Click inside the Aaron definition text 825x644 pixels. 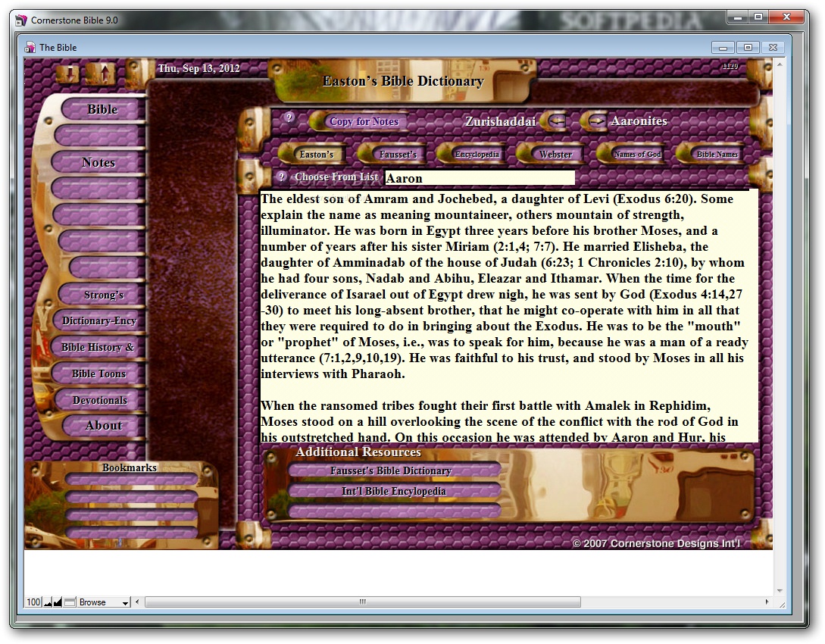point(509,316)
